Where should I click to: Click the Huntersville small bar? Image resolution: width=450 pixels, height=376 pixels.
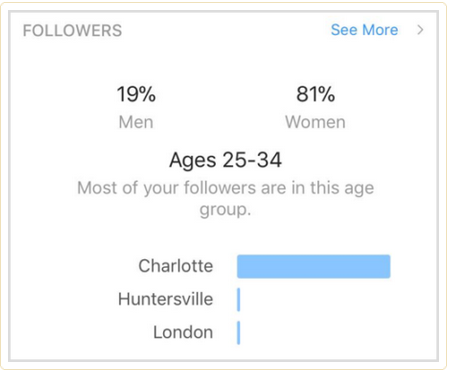tap(239, 300)
